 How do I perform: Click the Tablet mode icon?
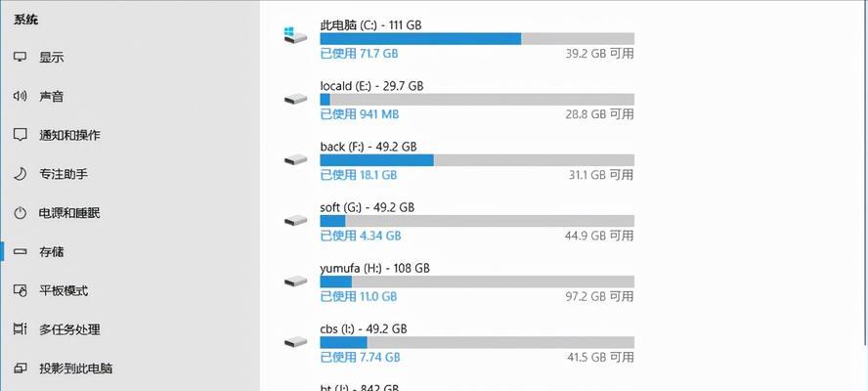[20, 290]
